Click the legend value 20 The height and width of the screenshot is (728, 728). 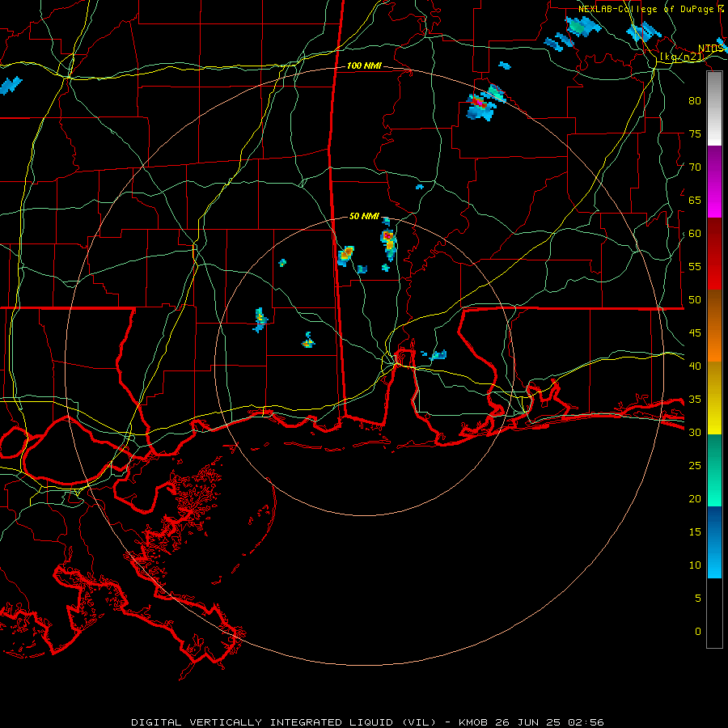point(695,498)
